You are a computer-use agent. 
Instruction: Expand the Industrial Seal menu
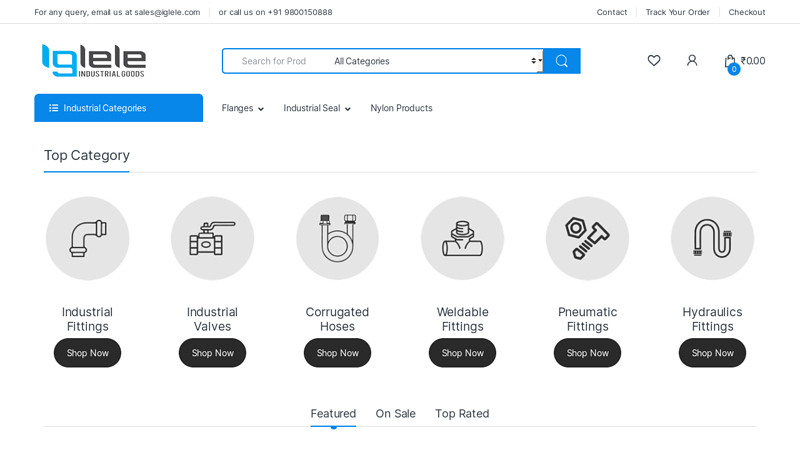[x=317, y=108]
